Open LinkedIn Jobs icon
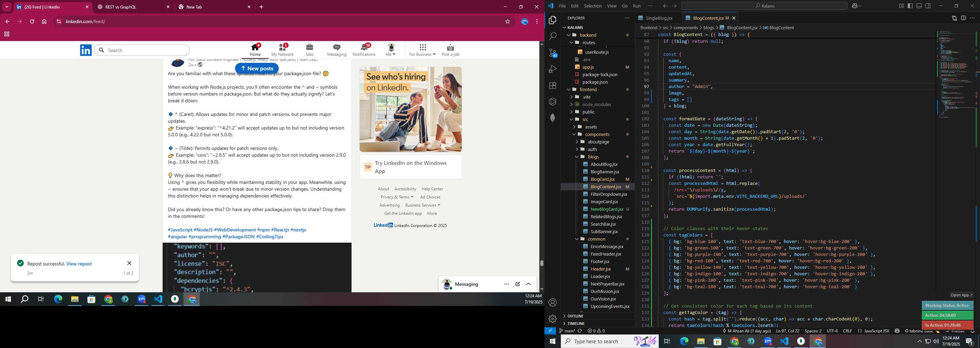980x348 pixels. (309, 50)
